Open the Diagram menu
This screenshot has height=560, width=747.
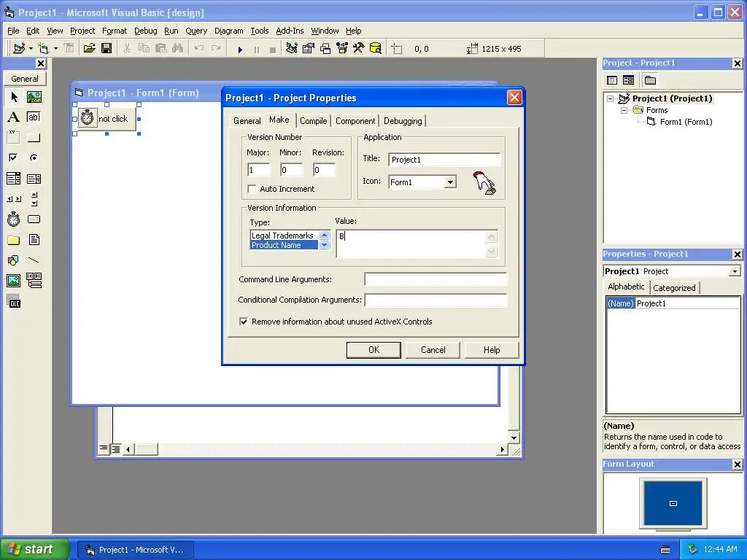point(228,31)
